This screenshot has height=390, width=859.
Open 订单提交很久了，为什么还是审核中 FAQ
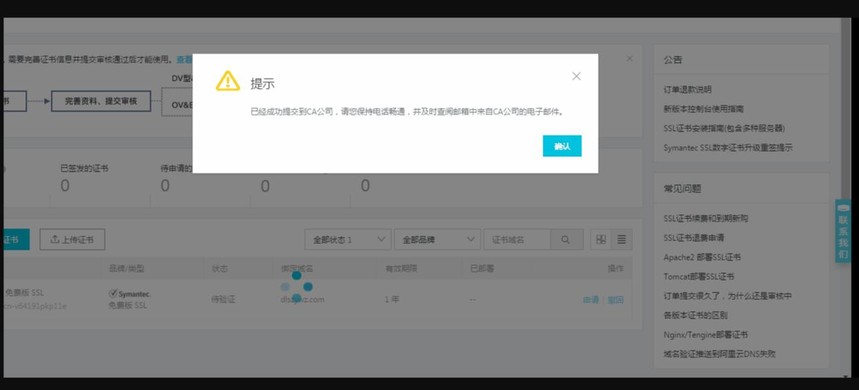point(728,296)
